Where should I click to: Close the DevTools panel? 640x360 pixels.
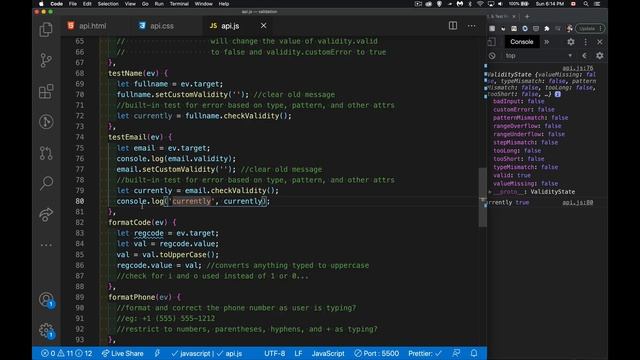600,42
